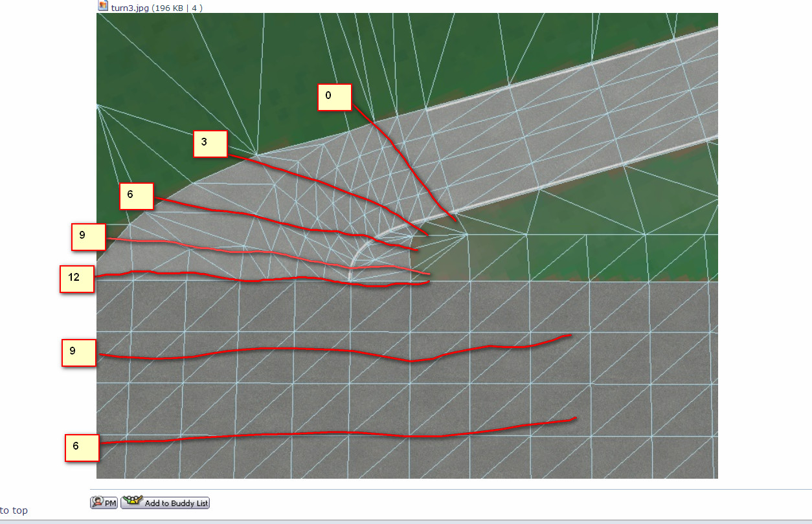Click the person icon inside the PM button

coord(98,503)
